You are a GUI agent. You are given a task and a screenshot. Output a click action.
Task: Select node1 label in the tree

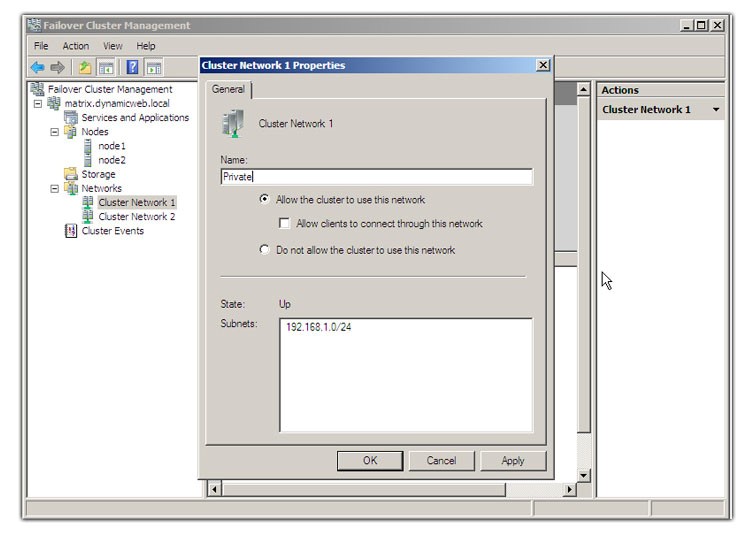(x=112, y=146)
